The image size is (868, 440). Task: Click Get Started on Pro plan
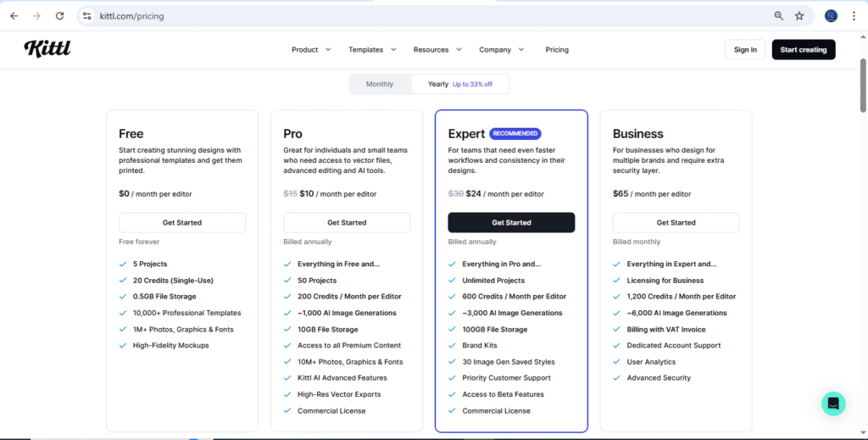tap(347, 222)
